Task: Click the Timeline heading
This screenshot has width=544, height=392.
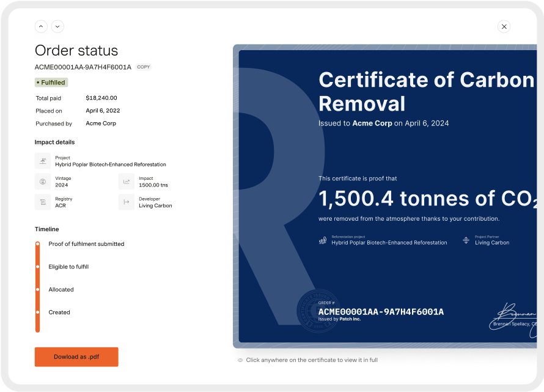Action: [x=47, y=229]
